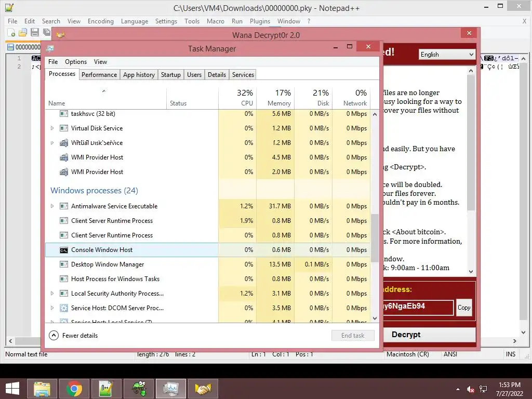Switch to Notepad++ on the taskbar
Image resolution: width=532 pixels, height=399 pixels.
pyautogui.click(x=106, y=389)
